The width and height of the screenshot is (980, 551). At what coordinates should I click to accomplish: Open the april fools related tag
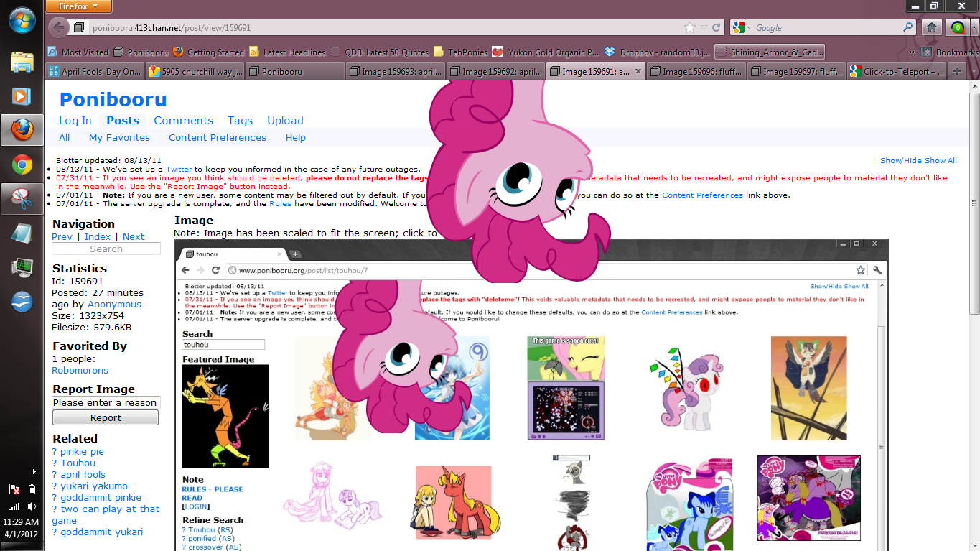pyautogui.click(x=83, y=474)
